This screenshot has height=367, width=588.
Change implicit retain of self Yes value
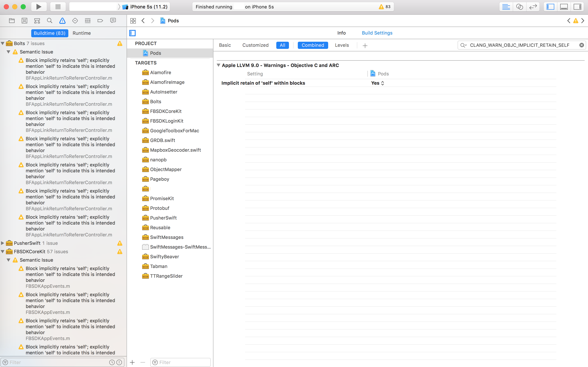click(x=378, y=83)
